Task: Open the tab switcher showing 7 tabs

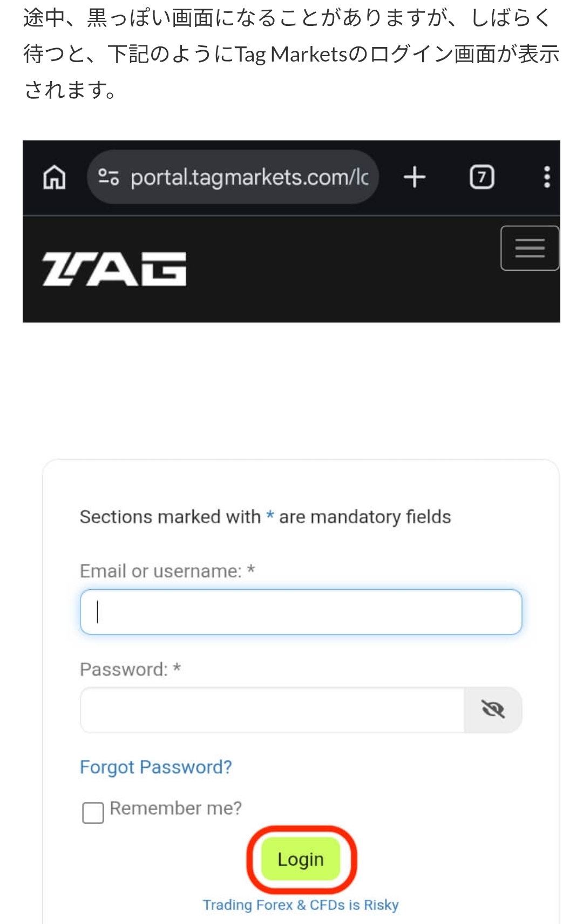Action: 482,177
